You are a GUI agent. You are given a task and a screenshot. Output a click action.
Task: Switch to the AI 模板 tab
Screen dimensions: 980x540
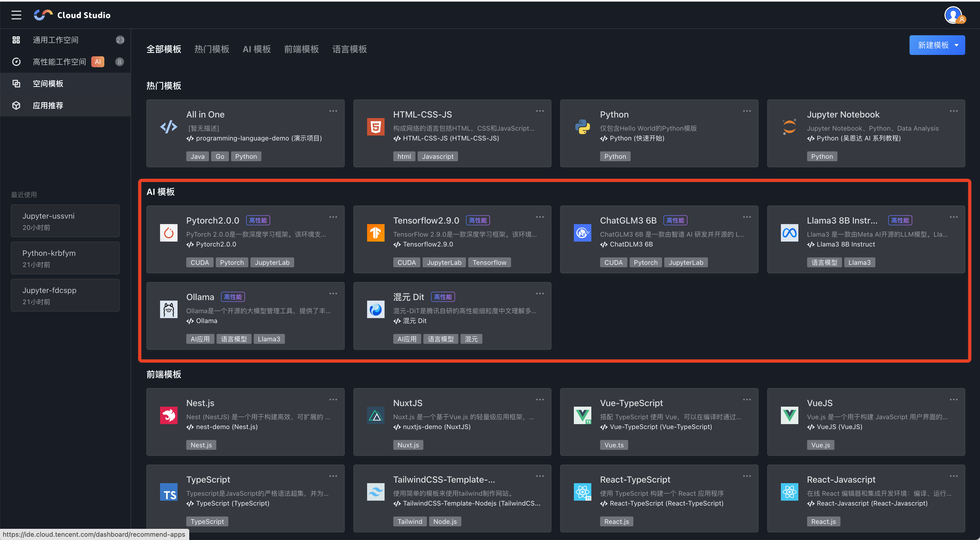point(256,49)
